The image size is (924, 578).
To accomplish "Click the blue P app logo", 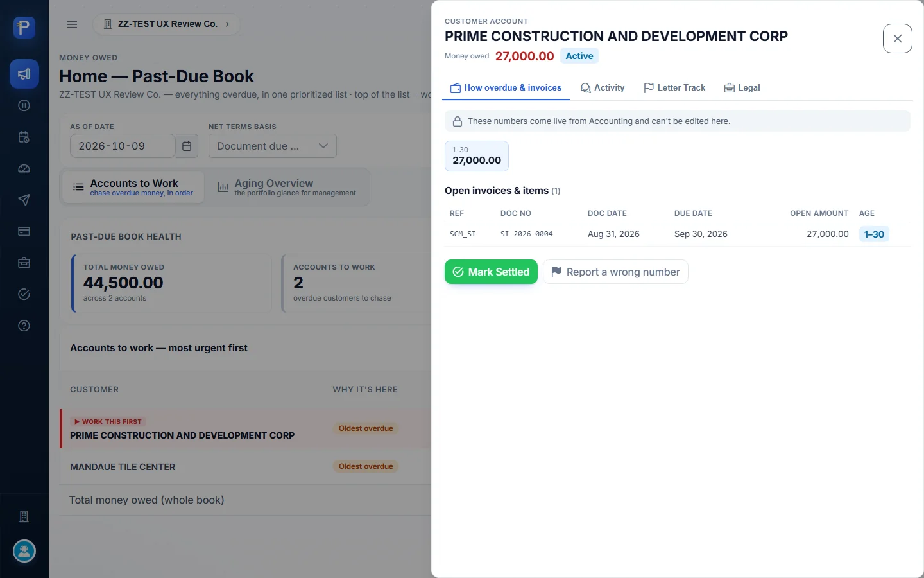I will [x=24, y=27].
